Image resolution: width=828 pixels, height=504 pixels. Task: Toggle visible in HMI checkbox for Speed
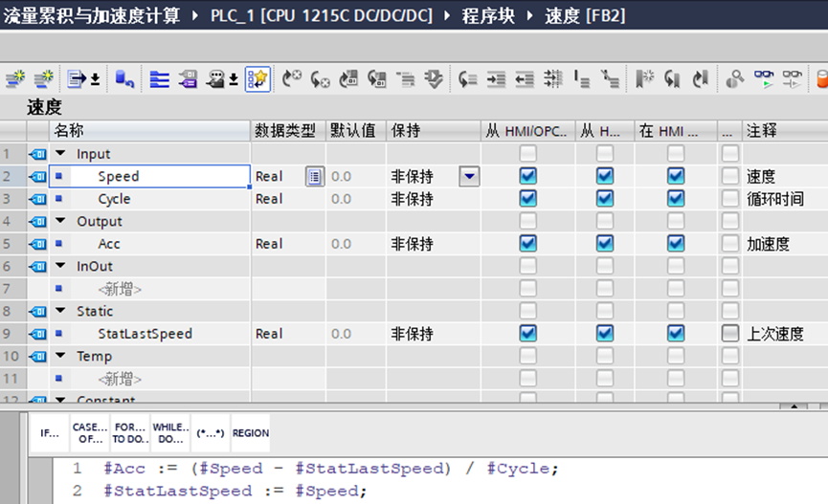[676, 176]
